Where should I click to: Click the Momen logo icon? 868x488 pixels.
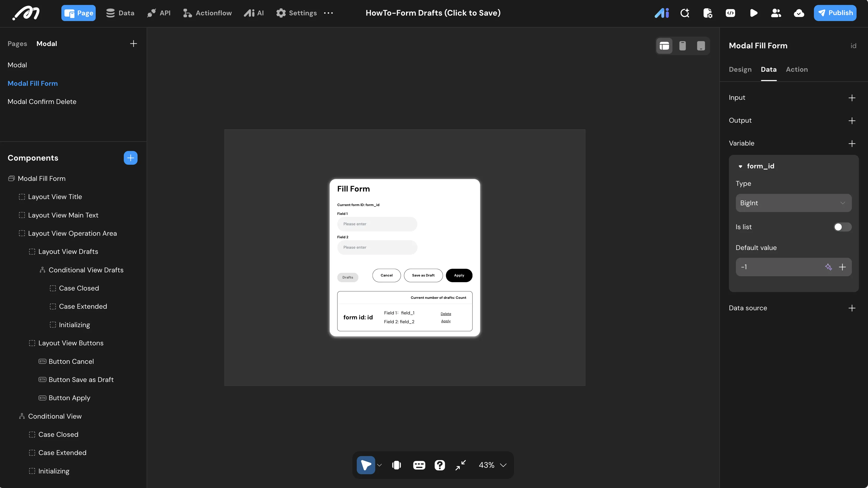pyautogui.click(x=26, y=13)
